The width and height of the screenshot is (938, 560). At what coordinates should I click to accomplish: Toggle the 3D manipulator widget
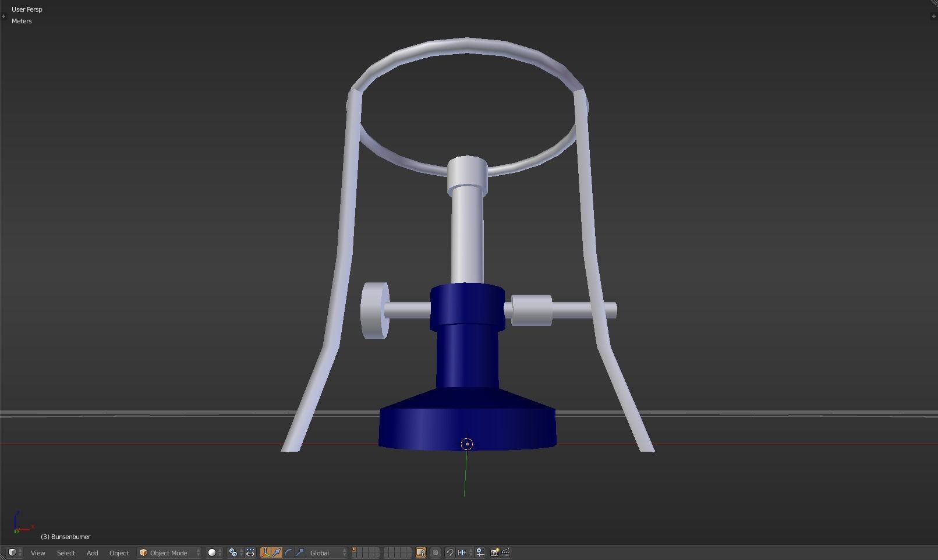point(266,552)
